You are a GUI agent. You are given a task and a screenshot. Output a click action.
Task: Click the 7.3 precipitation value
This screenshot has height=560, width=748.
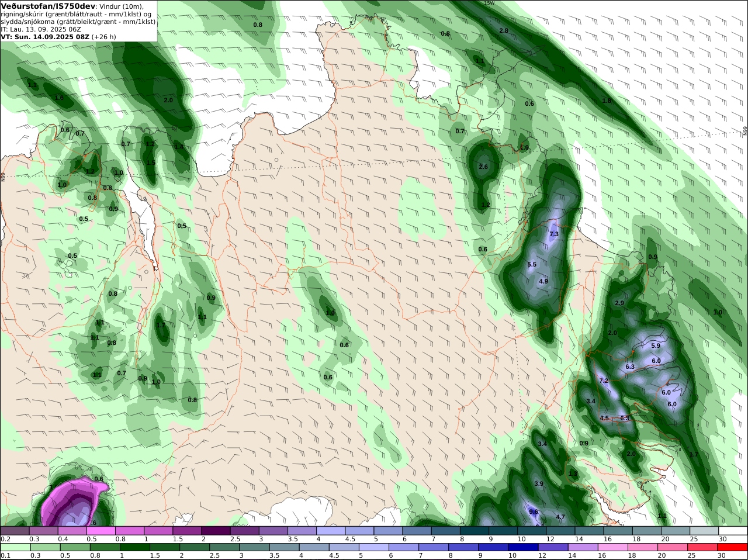coord(555,234)
